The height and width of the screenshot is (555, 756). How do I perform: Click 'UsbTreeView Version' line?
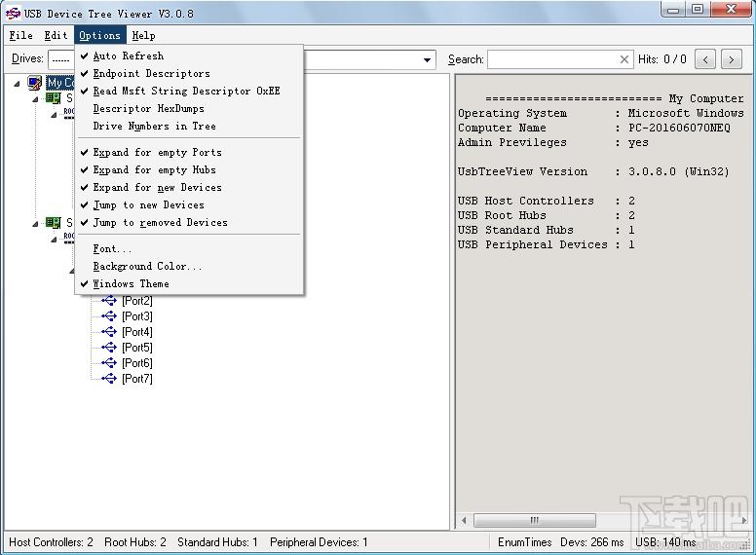(593, 171)
